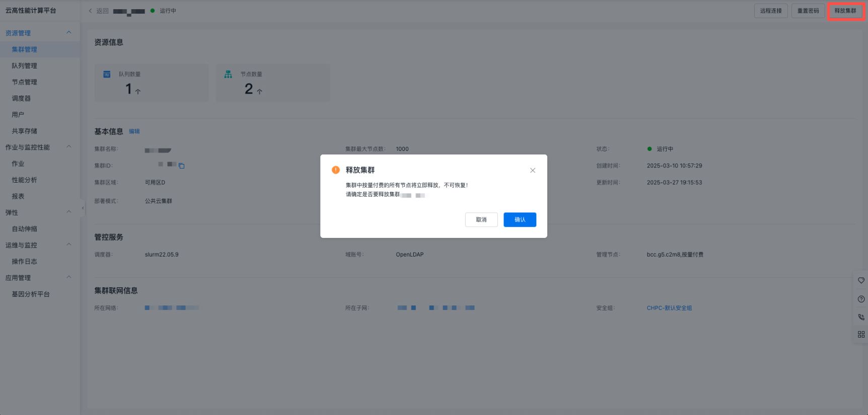Click 重置密码 button in header
This screenshot has height=415, width=868.
[x=808, y=11]
